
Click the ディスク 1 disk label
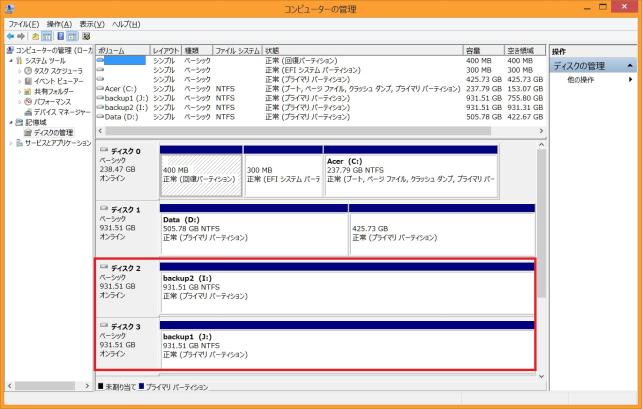tap(126, 210)
